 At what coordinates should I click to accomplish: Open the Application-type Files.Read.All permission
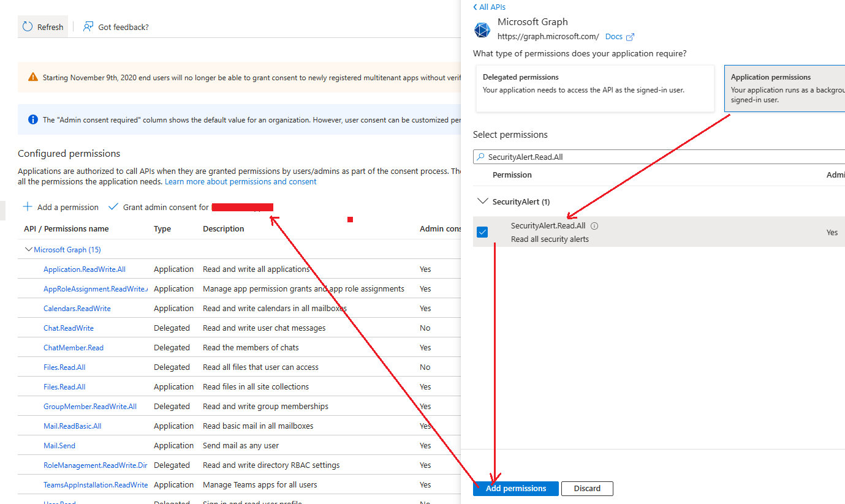pyautogui.click(x=64, y=387)
